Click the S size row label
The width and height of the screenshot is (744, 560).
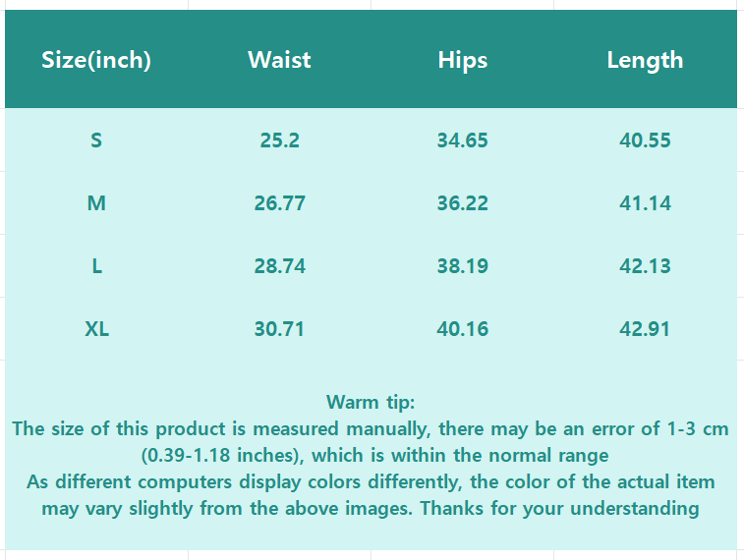(x=96, y=140)
